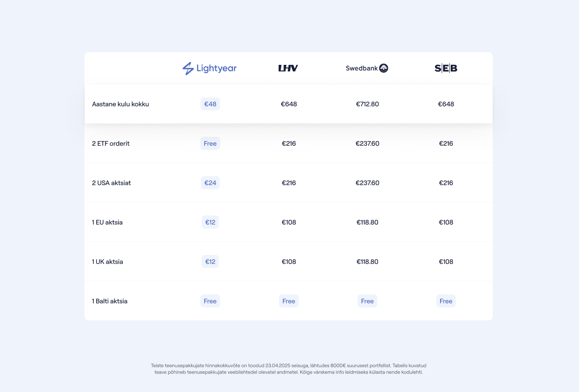This screenshot has width=579, height=392.
Task: Click Lightyear's Free badge for ETF orders
Action: pos(210,144)
